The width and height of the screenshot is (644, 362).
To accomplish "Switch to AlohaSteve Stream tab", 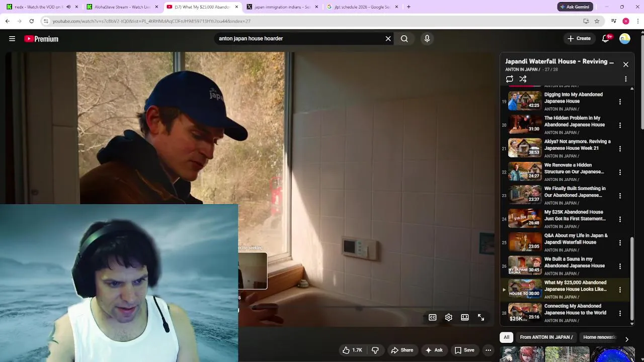I will (x=122, y=7).
